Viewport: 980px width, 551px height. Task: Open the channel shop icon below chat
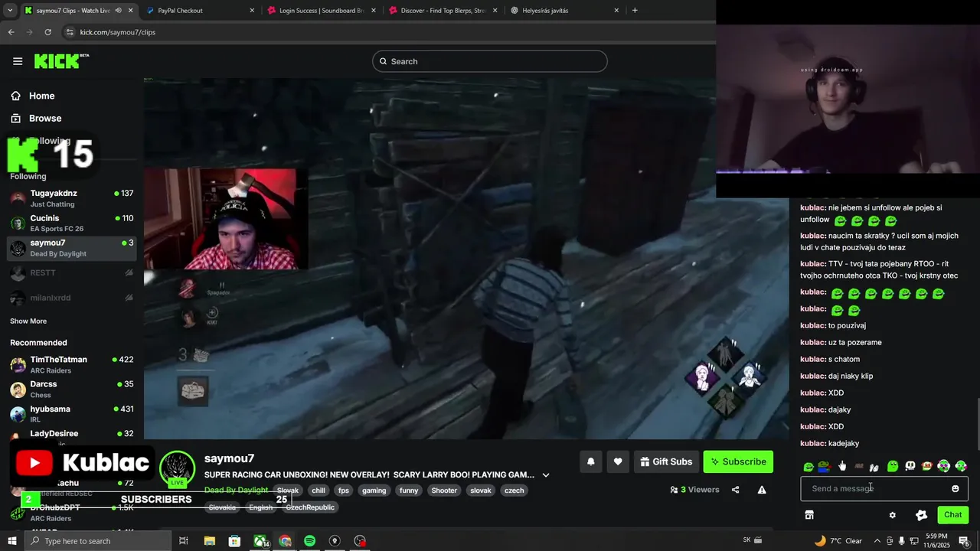(x=809, y=515)
